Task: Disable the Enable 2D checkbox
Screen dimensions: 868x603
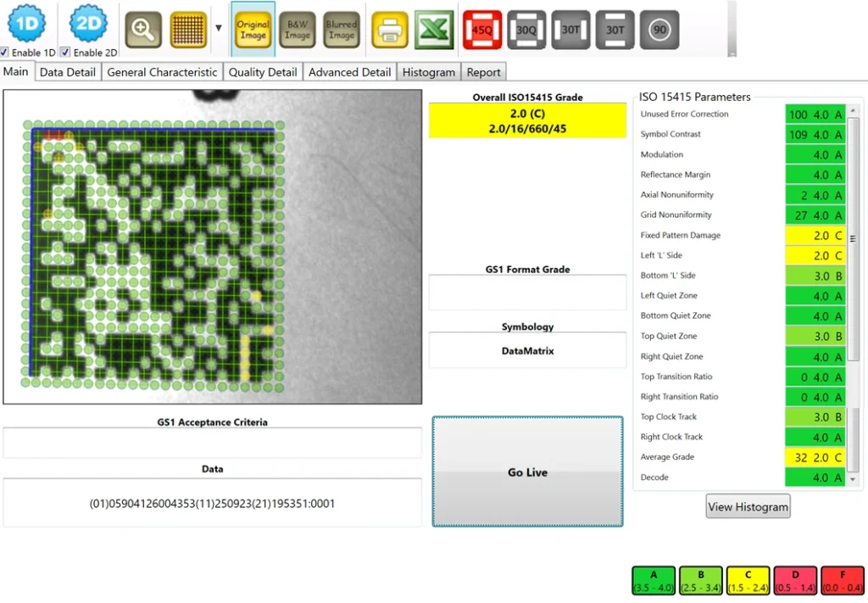Action: [65, 52]
